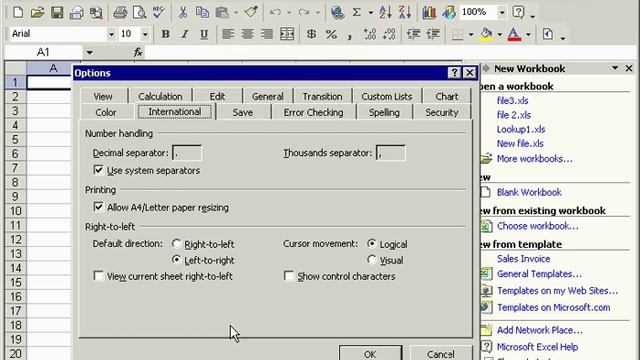Image resolution: width=640 pixels, height=360 pixels.
Task: Click the Increase Decimal icon
Action: [370, 34]
